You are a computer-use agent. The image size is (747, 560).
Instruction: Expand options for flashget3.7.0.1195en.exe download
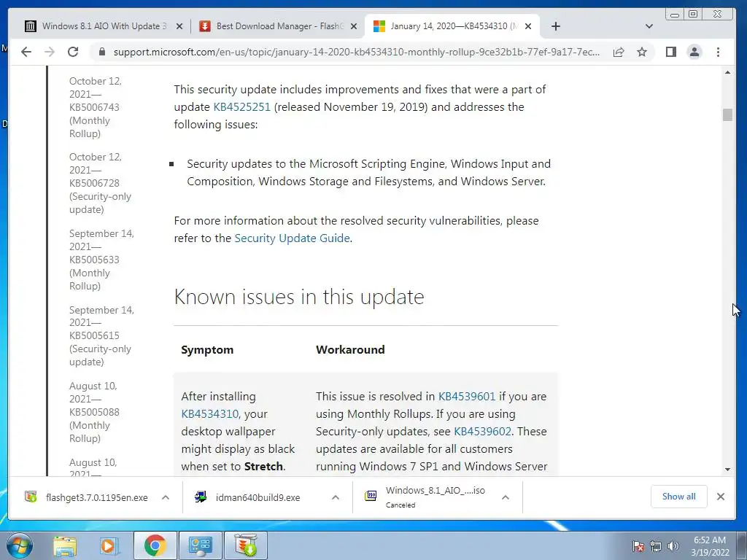[x=166, y=497]
